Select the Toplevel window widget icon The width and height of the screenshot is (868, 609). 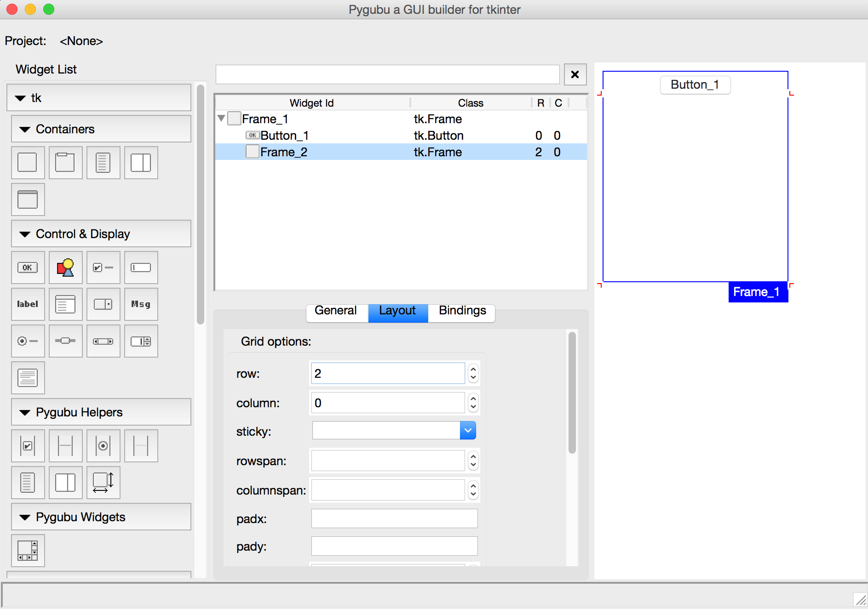(28, 199)
